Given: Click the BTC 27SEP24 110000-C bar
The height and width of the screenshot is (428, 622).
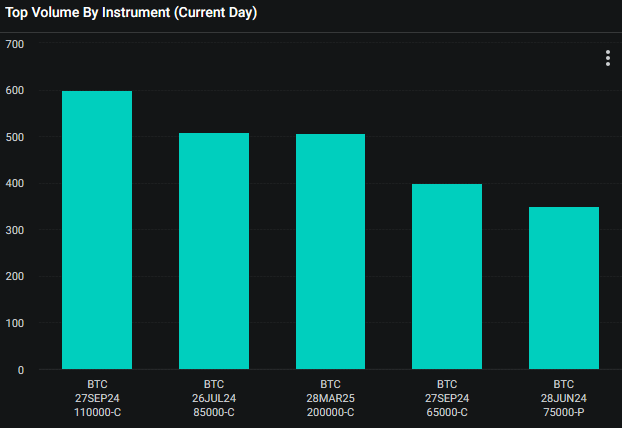Looking at the screenshot, I should point(97,230).
